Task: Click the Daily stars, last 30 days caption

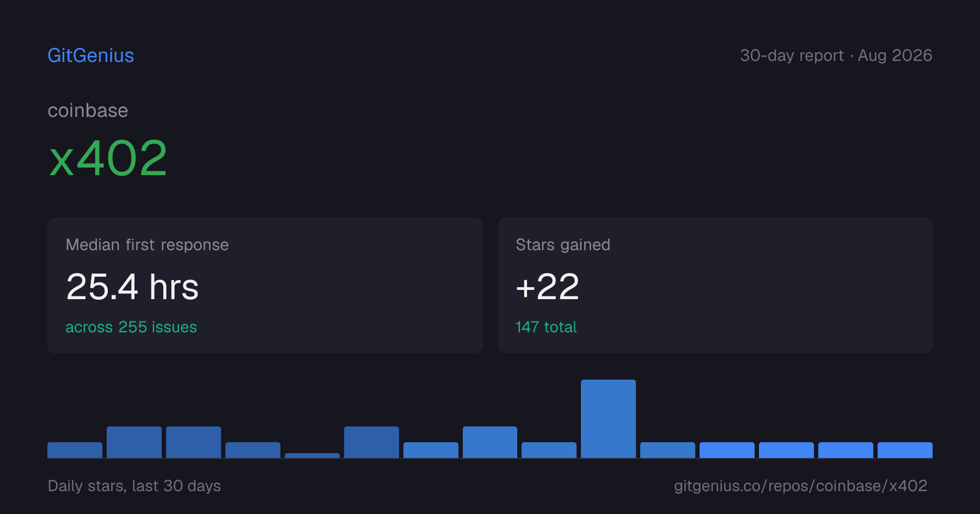Action: click(134, 486)
